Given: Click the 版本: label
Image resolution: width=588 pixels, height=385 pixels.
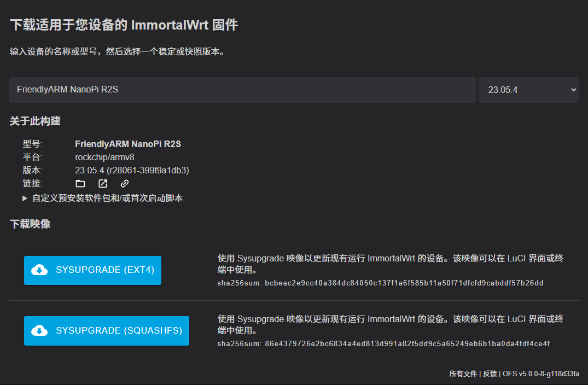Looking at the screenshot, I should click(x=32, y=170).
